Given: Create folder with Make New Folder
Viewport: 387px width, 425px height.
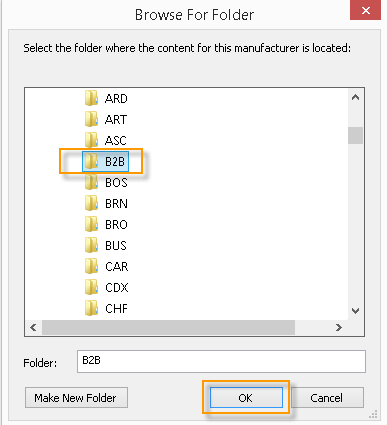Looking at the screenshot, I should [76, 398].
